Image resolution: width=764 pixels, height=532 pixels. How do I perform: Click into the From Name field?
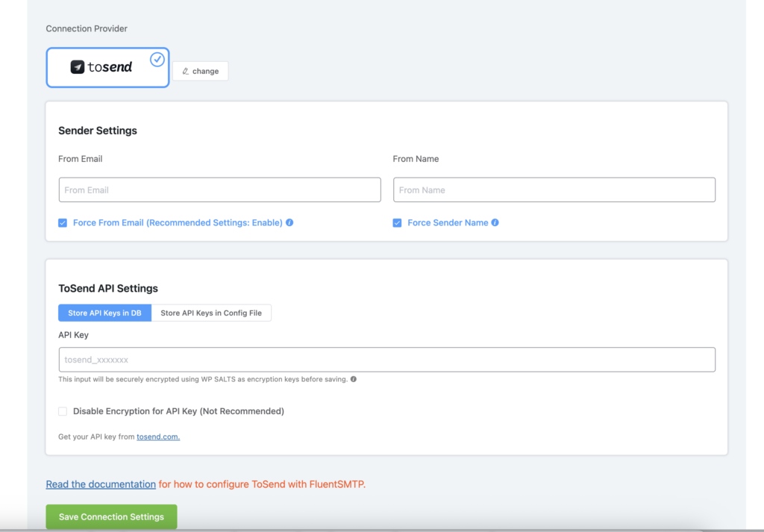tap(554, 190)
